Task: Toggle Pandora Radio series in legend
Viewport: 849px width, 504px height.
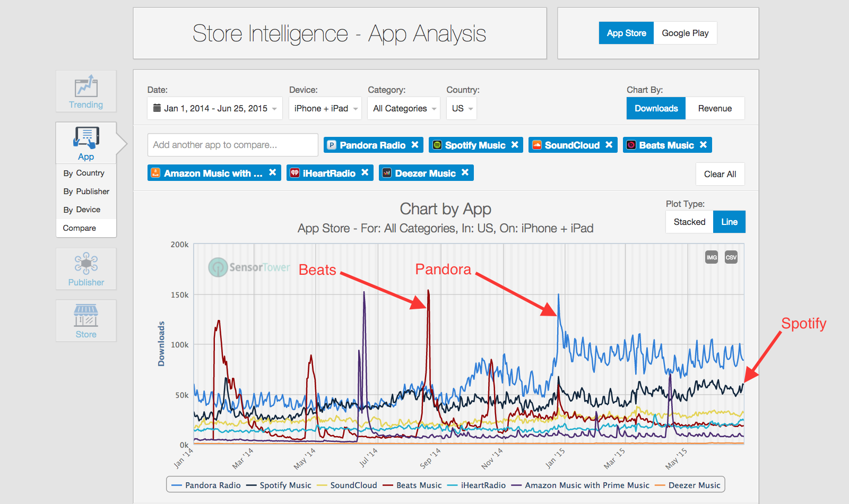Action: pyautogui.click(x=206, y=485)
